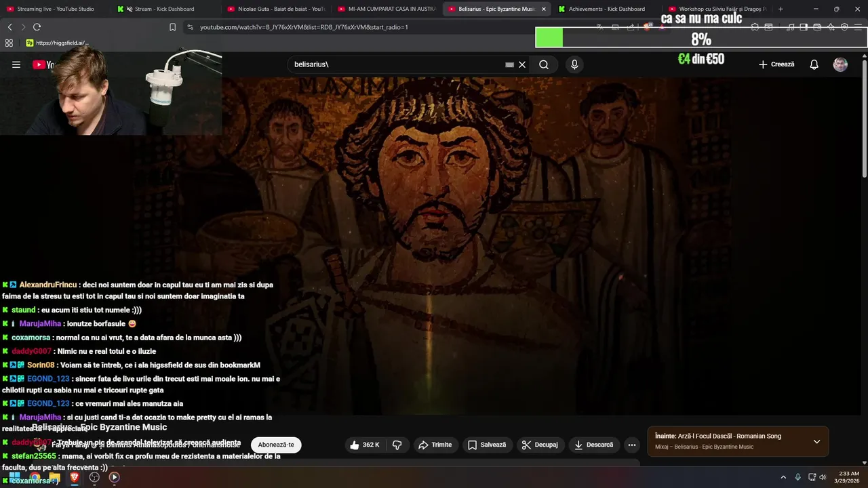Image resolution: width=868 pixels, height=488 pixels.
Task: Open on-screen keyboard in search box
Action: click(509, 64)
